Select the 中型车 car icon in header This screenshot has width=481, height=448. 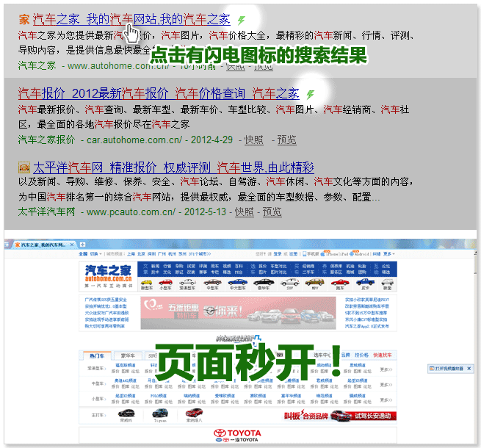point(212,282)
